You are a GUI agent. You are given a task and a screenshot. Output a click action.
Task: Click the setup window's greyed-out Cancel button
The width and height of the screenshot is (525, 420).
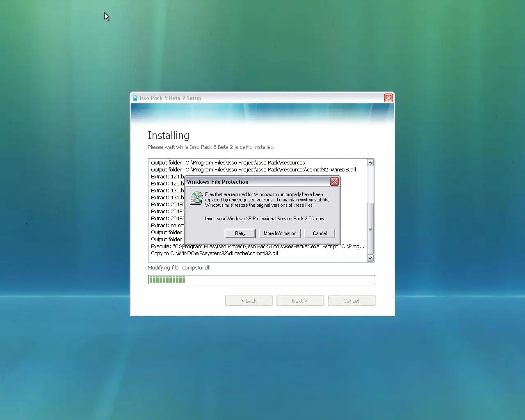pos(352,301)
